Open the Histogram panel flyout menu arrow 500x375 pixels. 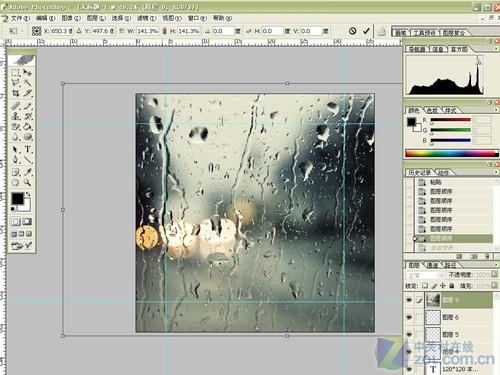point(496,49)
